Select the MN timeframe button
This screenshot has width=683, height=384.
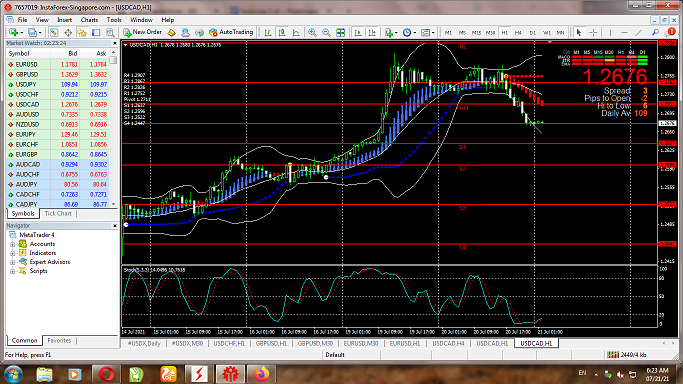[561, 33]
